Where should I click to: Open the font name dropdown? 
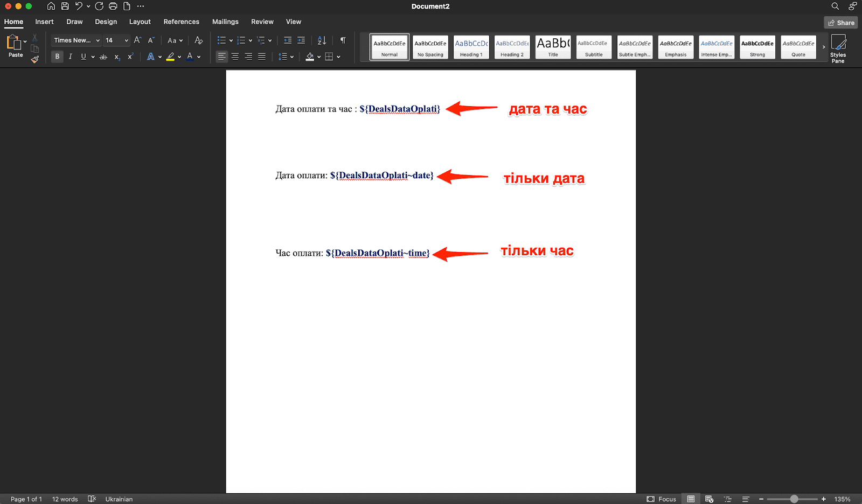click(98, 40)
